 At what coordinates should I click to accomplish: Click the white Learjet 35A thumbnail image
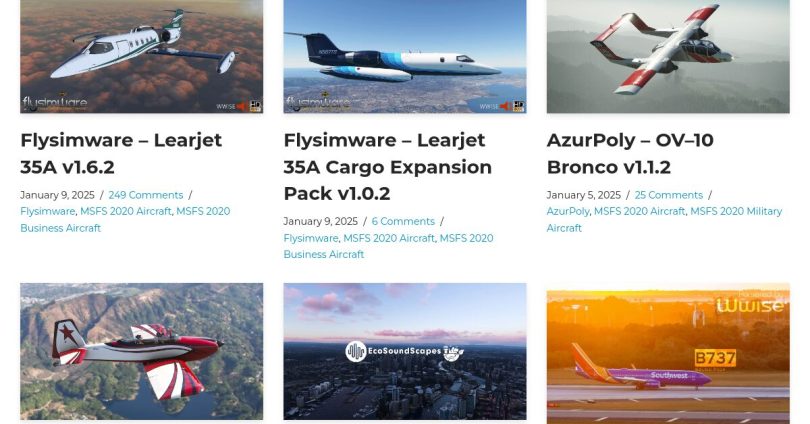pyautogui.click(x=142, y=56)
